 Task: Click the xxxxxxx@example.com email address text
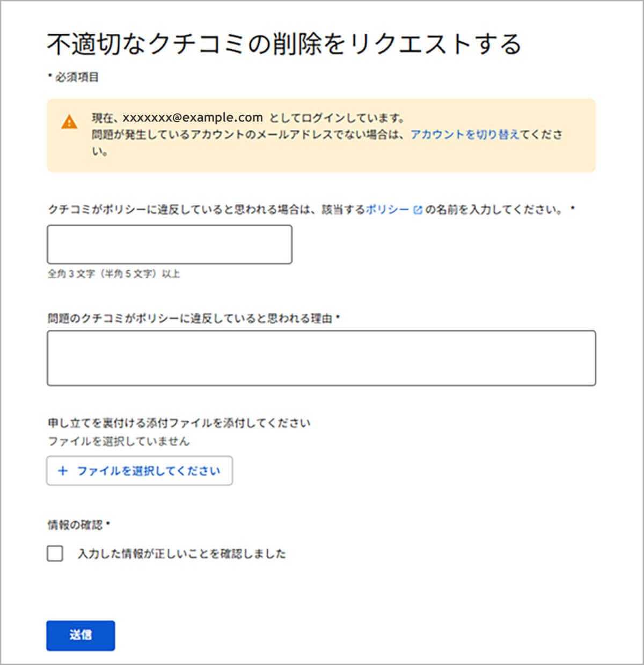[x=193, y=118]
